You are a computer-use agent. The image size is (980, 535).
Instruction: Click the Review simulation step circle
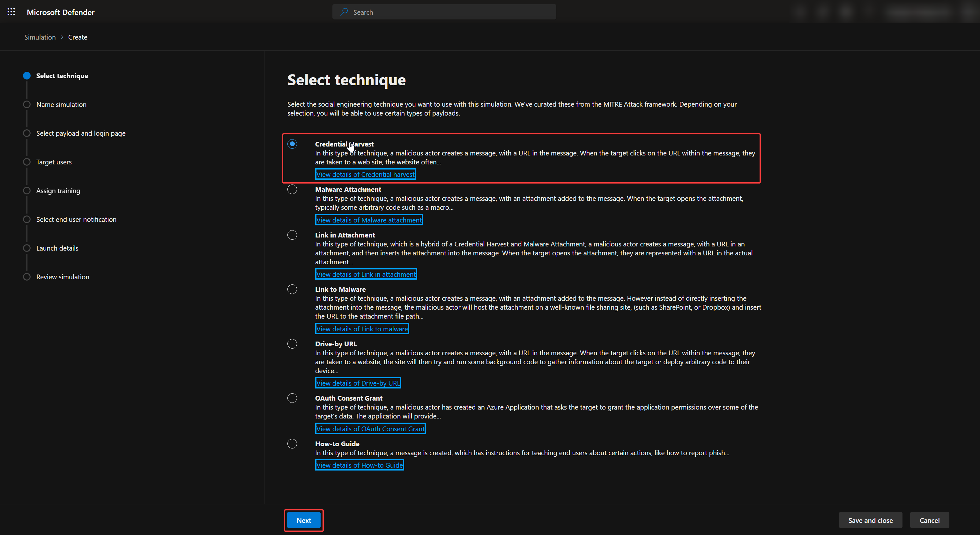point(26,277)
